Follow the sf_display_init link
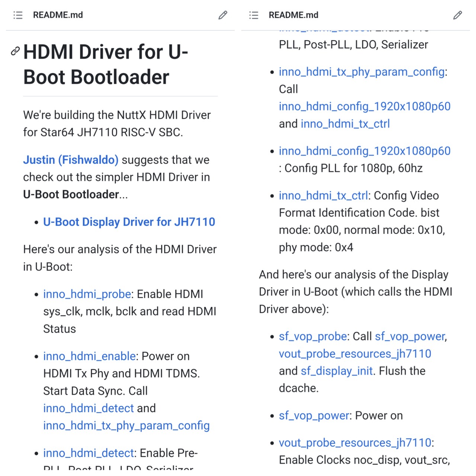476x476 pixels. tap(337, 371)
